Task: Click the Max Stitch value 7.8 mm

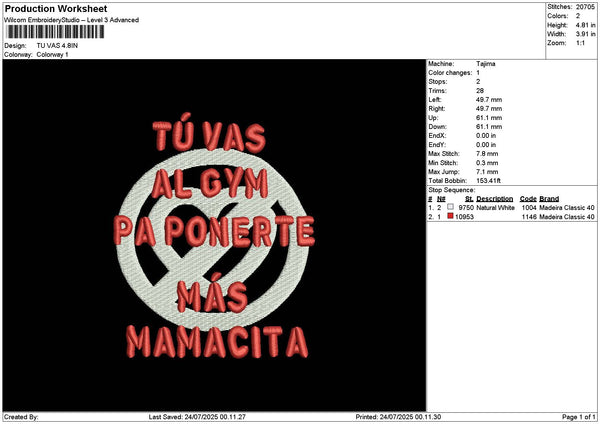Action: (x=487, y=153)
